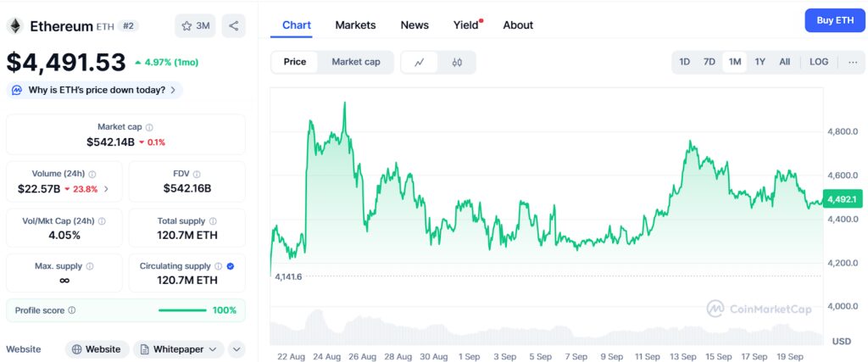Viewport: 868px width, 362px height.
Task: Expand more website links chevron
Action: (x=236, y=349)
